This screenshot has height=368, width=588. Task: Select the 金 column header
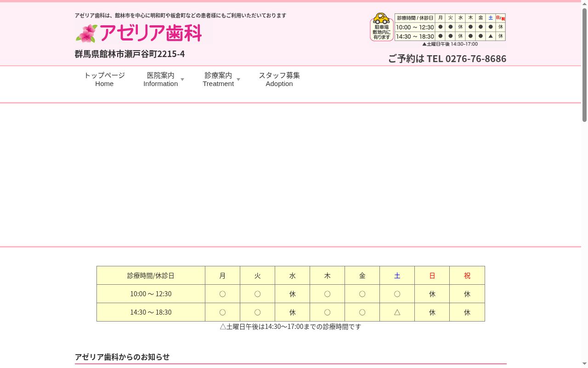pyautogui.click(x=362, y=276)
